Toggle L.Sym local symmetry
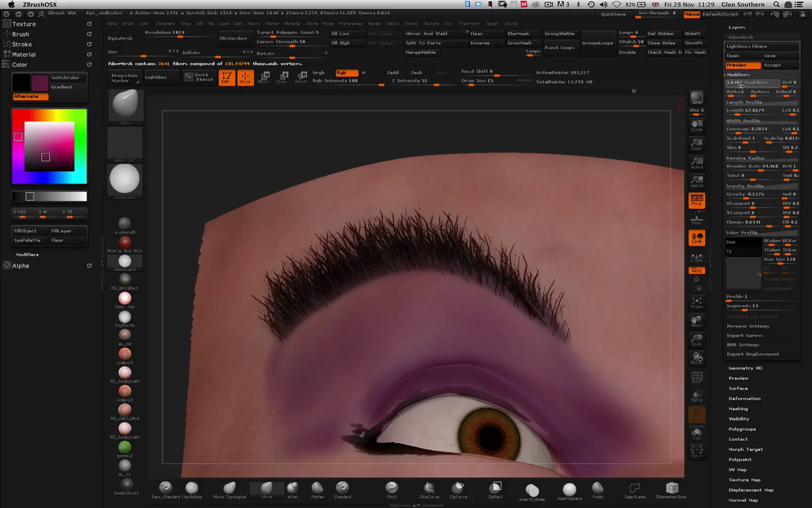Screen dimensions: 812x508 pos(697,256)
